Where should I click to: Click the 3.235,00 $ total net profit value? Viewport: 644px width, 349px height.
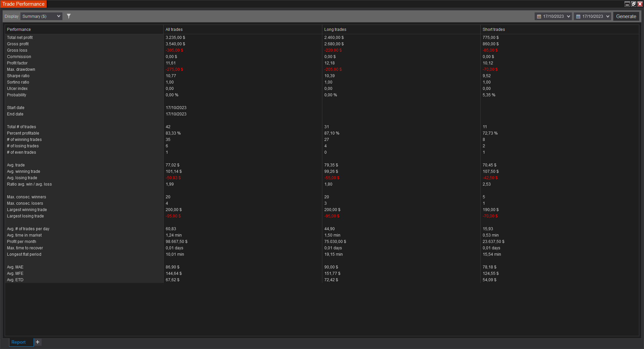pos(175,38)
